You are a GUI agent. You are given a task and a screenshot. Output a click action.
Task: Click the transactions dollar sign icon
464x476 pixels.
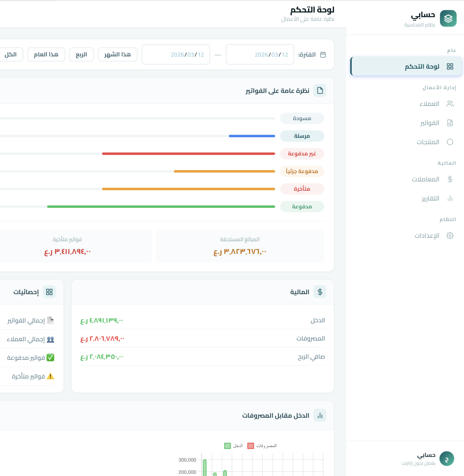450,179
